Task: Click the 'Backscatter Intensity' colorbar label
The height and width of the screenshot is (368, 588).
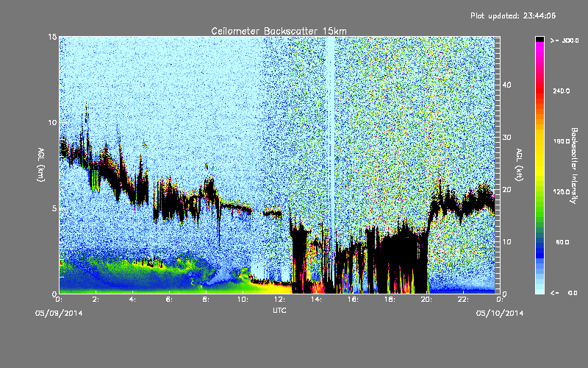Action: (573, 166)
